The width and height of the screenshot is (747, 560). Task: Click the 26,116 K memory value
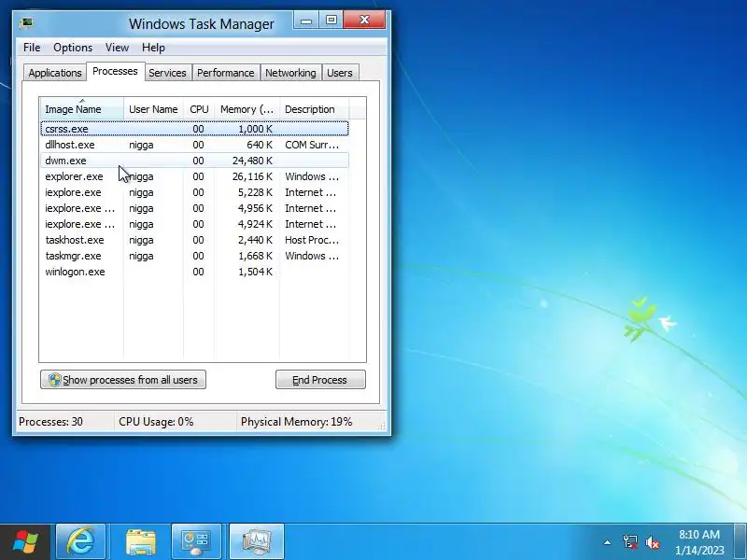coord(252,176)
